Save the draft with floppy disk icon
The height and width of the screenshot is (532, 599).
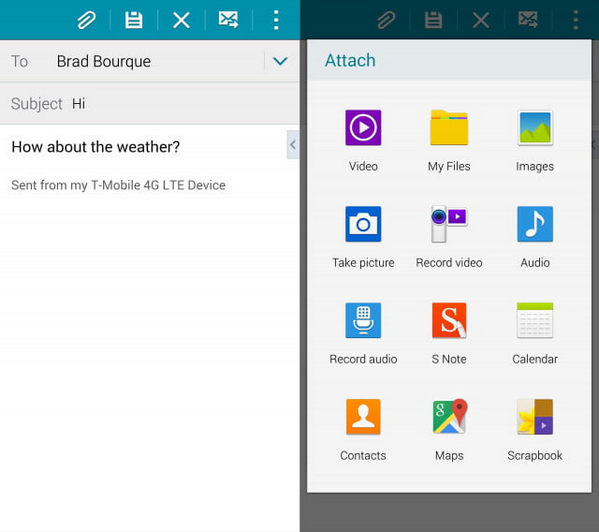pos(134,20)
